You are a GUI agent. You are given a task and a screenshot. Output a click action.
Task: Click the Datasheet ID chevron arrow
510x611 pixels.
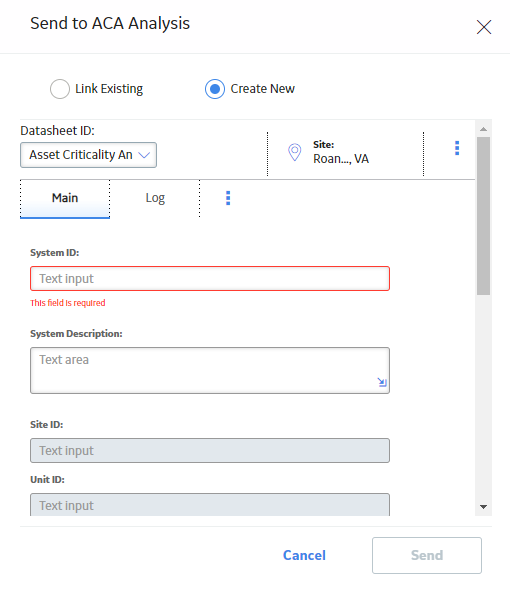[144, 155]
